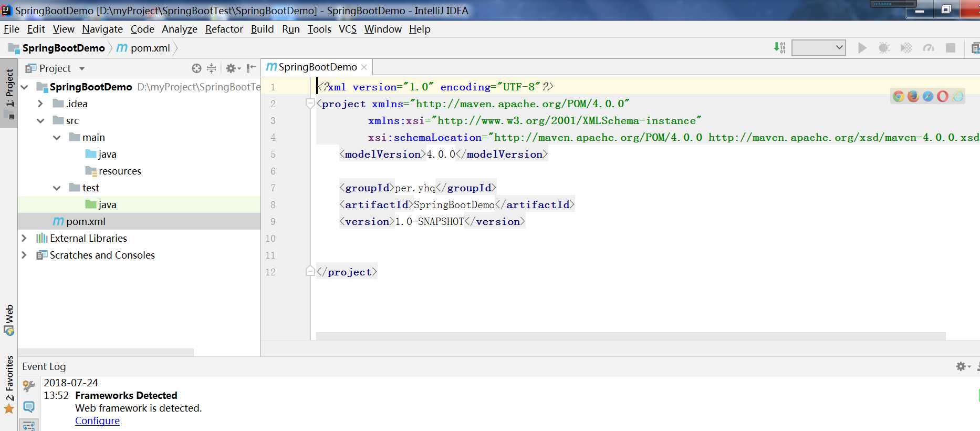This screenshot has width=980, height=431.
Task: Select pom.xml in project tree
Action: point(139,221)
